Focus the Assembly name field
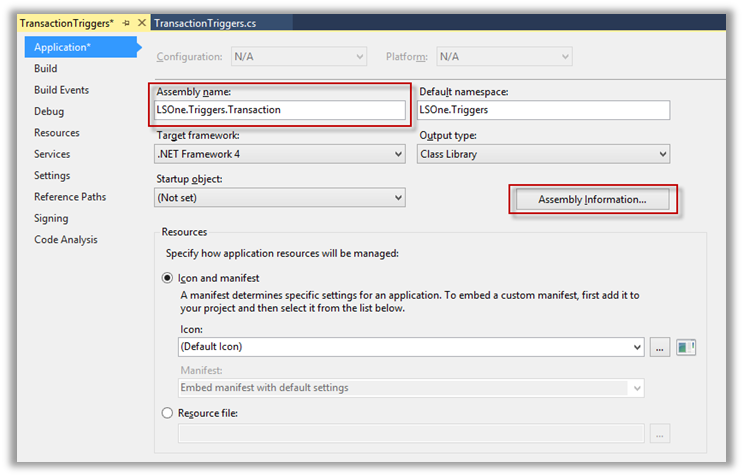 pos(280,110)
